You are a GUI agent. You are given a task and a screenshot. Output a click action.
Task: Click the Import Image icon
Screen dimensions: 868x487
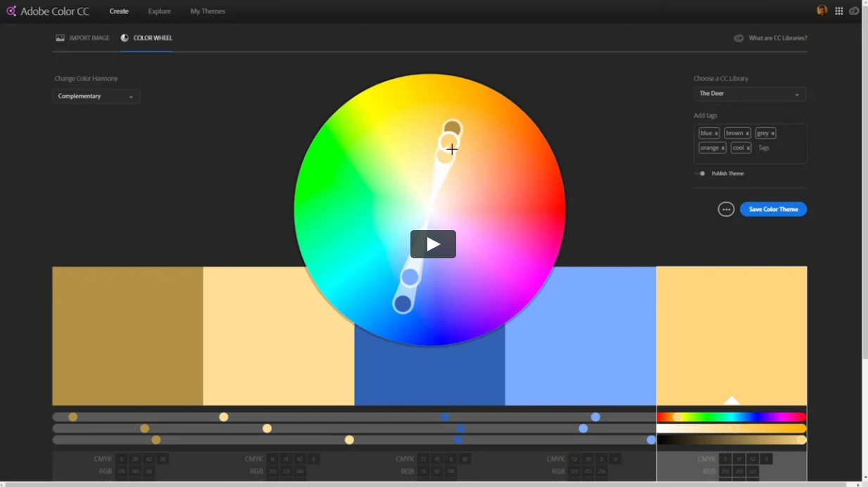pos(60,38)
